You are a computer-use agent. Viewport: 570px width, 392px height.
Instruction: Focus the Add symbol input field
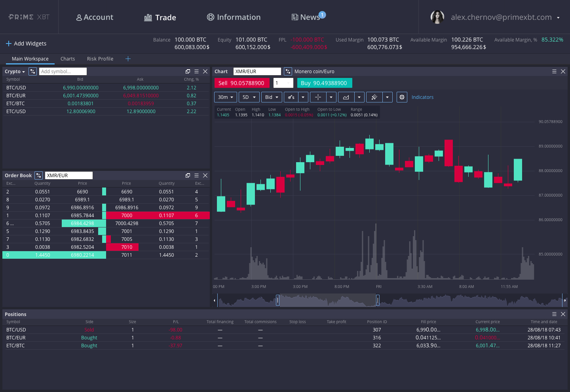pos(63,72)
